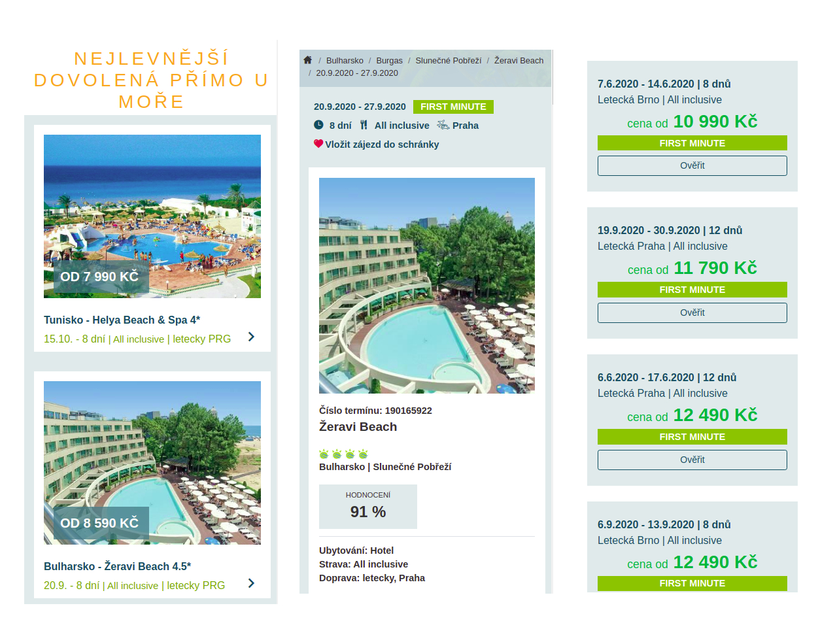Click the clock icon beside 8 dní
This screenshot has height=644, width=835.
coord(318,125)
